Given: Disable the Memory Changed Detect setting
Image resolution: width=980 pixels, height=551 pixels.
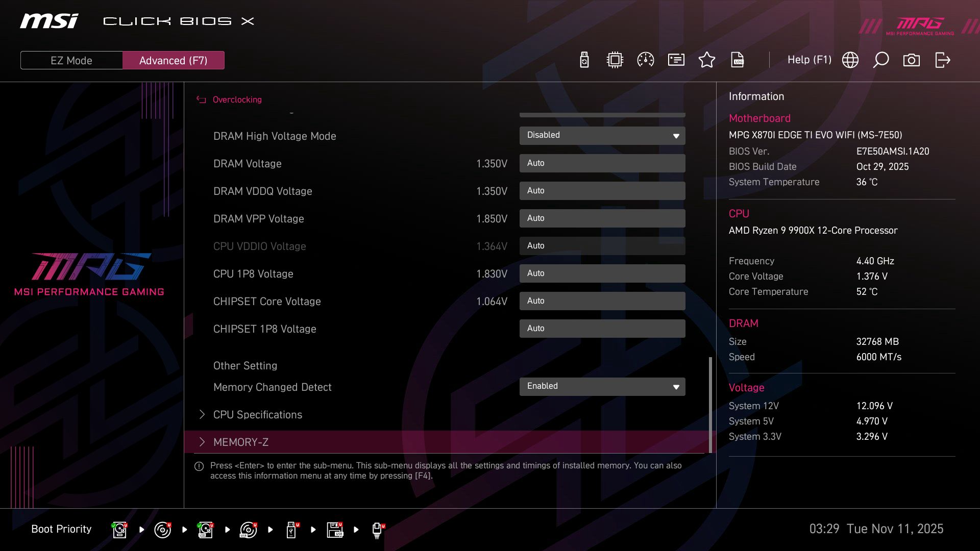Looking at the screenshot, I should pyautogui.click(x=602, y=386).
